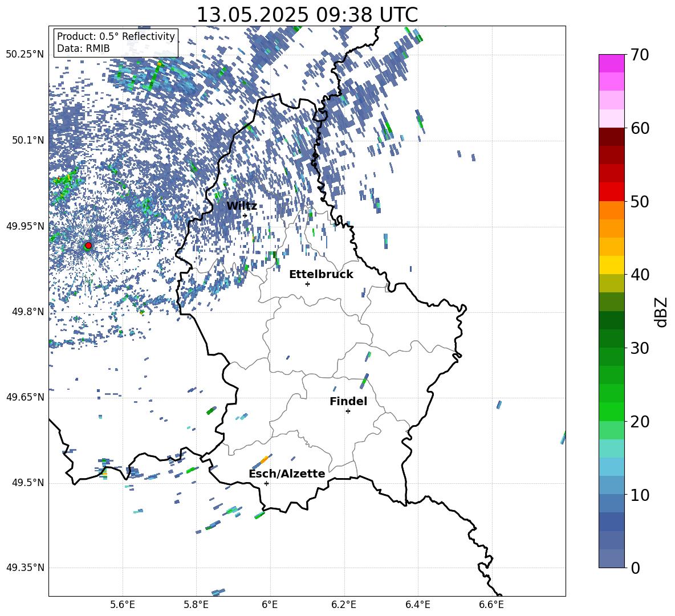
Task: Click the dBZ colorbar axis label
Action: point(662,312)
